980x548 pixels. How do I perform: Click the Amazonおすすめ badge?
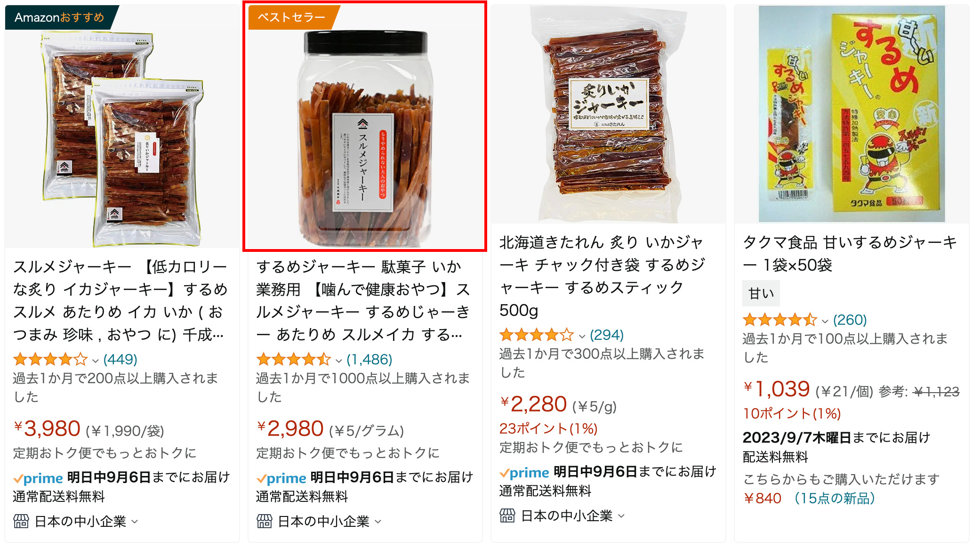60,17
